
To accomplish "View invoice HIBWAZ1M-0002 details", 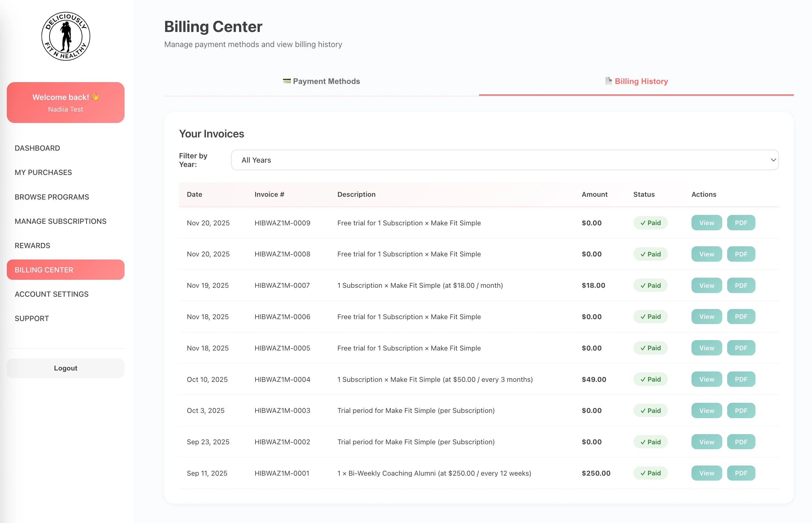I will [x=706, y=442].
